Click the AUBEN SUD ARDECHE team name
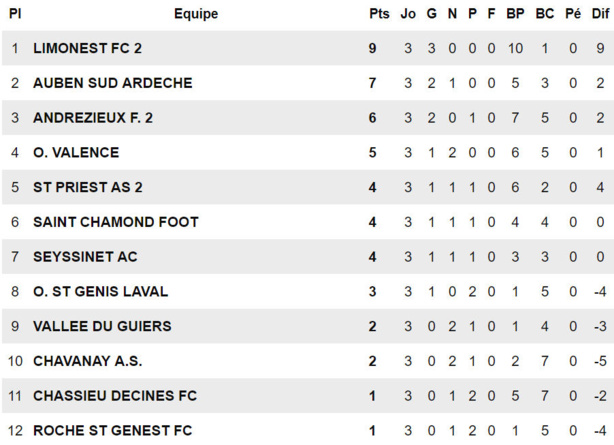 (x=112, y=83)
